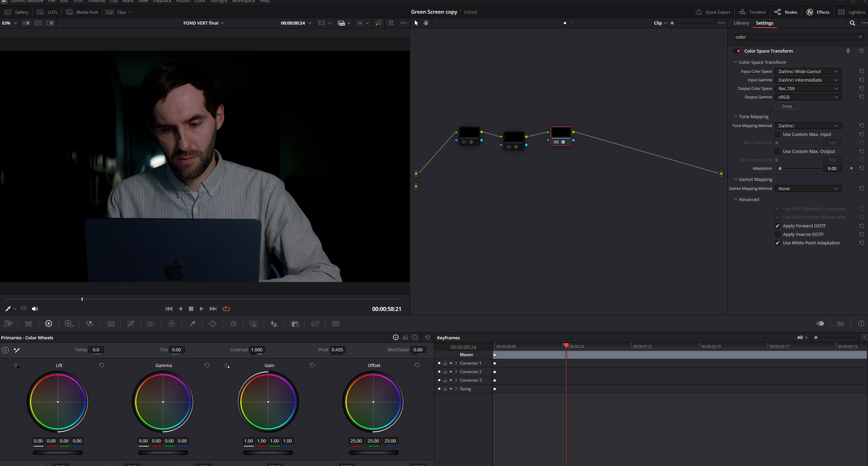Open the Curves palette icon
Viewport: 868px width, 466px height.
(x=131, y=324)
